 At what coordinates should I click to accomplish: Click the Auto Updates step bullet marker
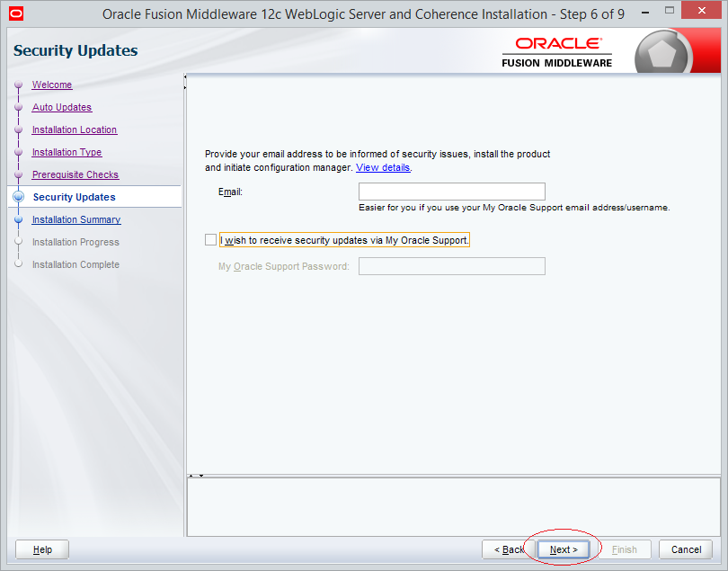tap(19, 107)
